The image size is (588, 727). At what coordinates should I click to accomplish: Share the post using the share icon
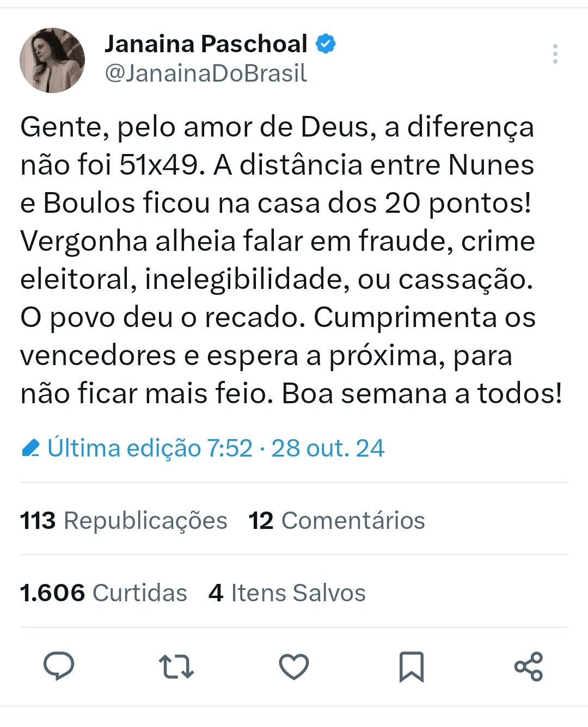[x=528, y=667]
